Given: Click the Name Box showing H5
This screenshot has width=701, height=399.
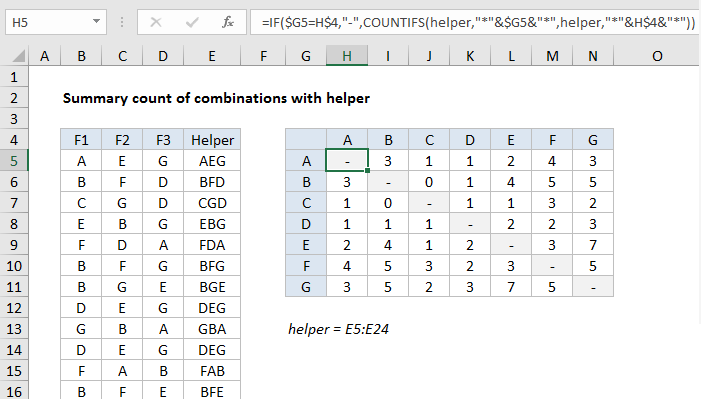Looking at the screenshot, I should (56, 22).
